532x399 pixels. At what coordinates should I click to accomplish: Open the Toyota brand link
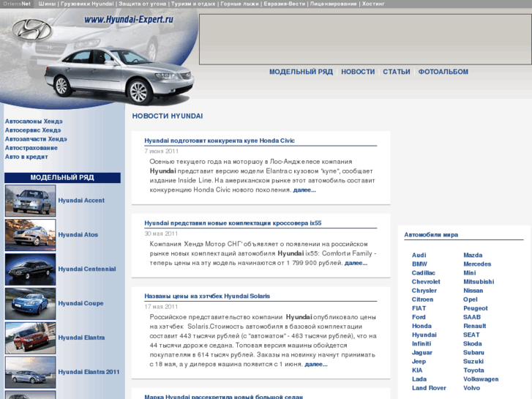(473, 370)
